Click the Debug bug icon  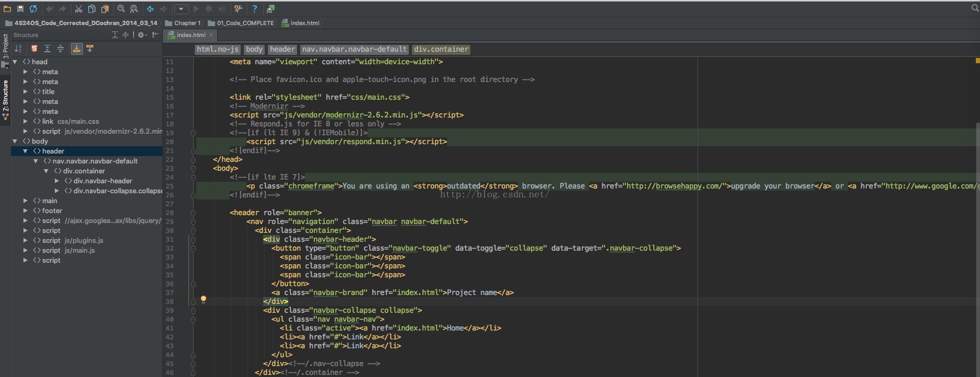tap(209, 9)
